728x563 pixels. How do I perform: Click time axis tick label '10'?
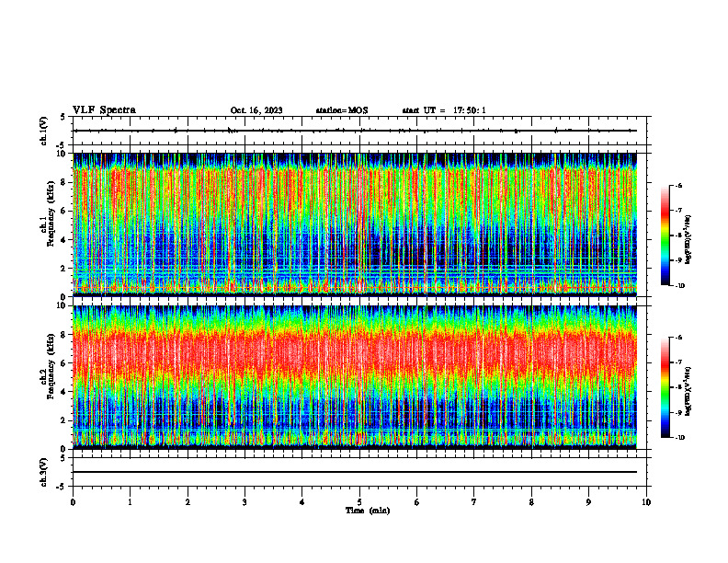646,502
